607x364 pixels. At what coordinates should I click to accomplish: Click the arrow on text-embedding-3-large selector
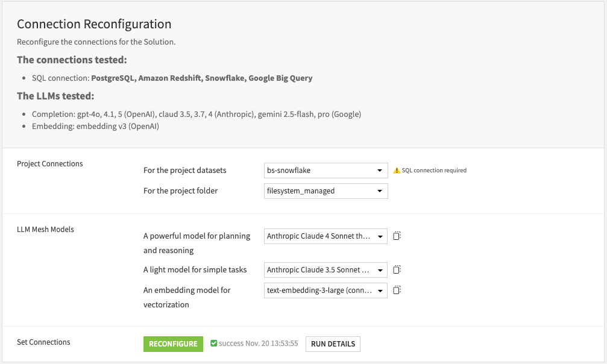(379, 290)
